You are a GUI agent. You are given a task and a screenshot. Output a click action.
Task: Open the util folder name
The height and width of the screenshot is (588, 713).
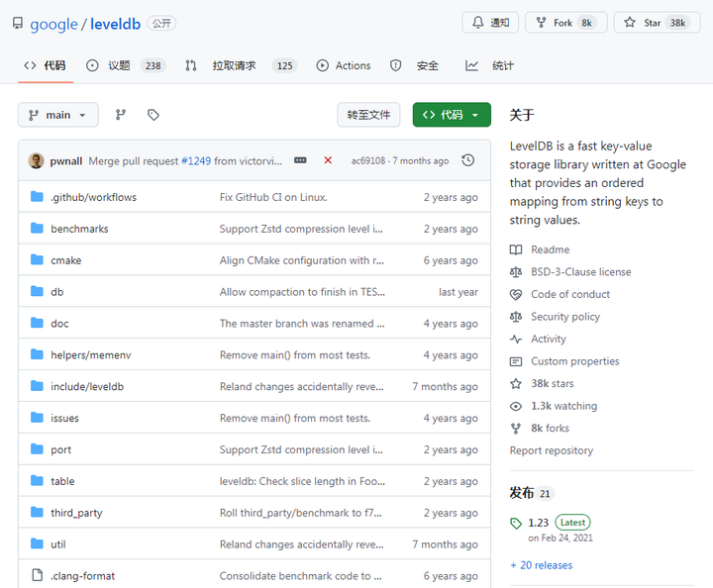tap(58, 544)
